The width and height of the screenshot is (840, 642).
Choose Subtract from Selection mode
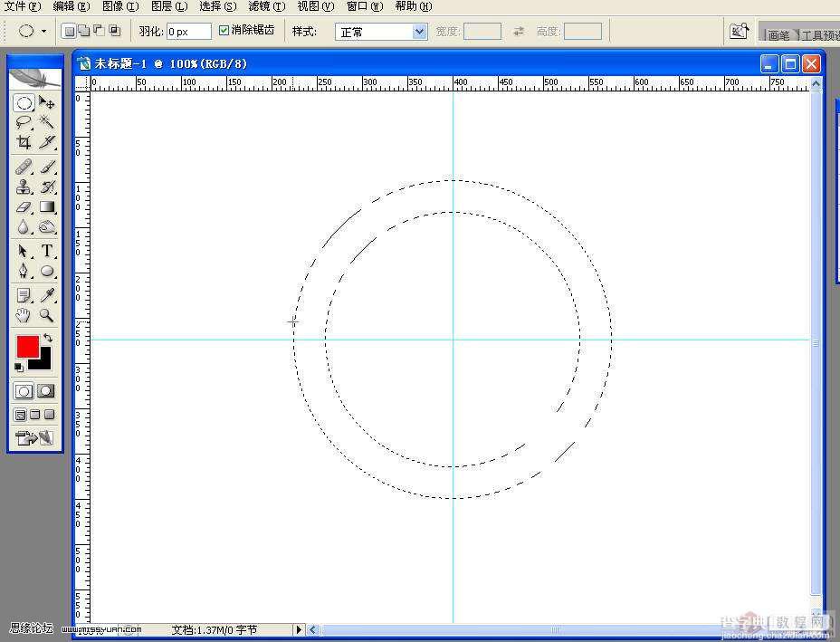point(99,31)
